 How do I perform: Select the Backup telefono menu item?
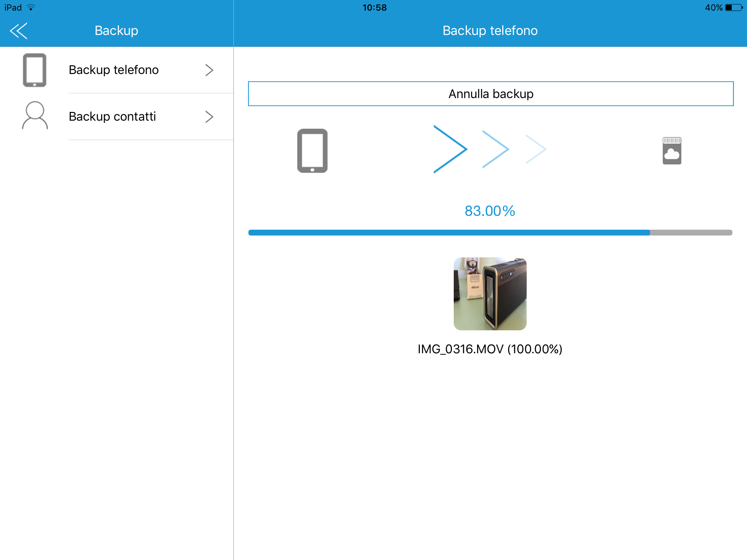click(x=114, y=70)
